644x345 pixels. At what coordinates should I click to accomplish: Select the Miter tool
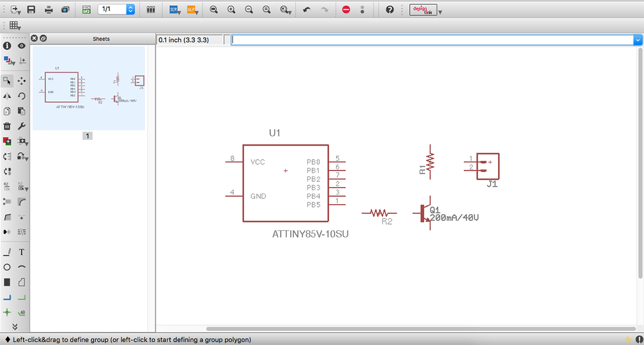coord(22,202)
